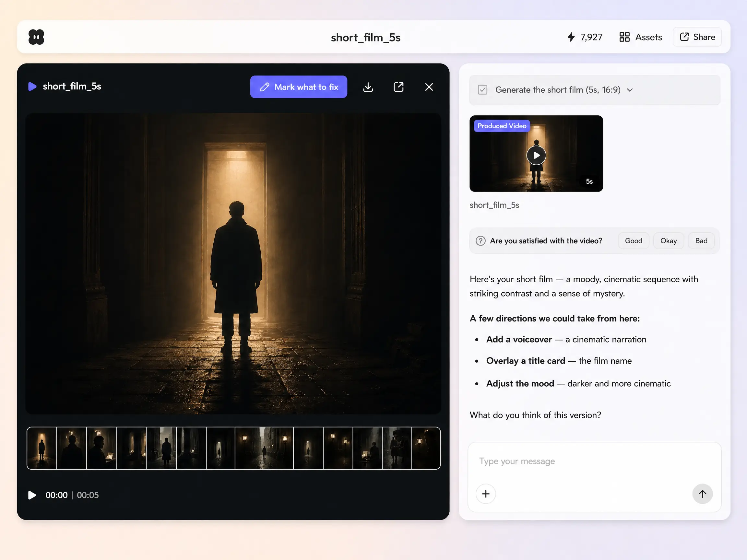Click purple play icon beside short_film_5s title
This screenshot has height=560, width=747.
click(x=32, y=87)
